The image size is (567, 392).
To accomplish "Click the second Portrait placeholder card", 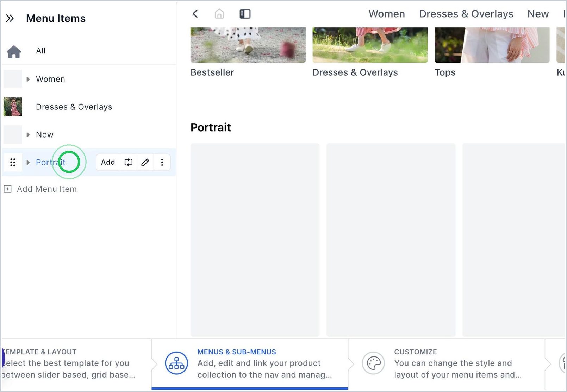I will 391,240.
